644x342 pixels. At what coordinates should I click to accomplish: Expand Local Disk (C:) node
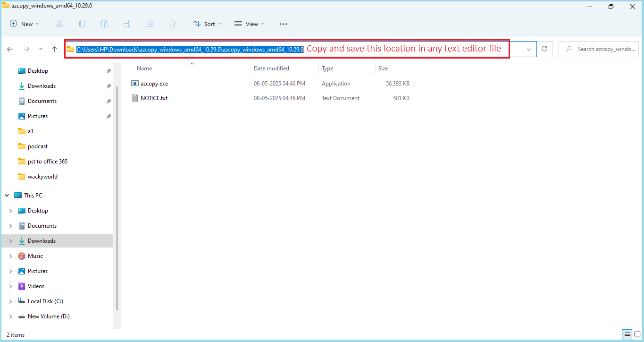11,301
